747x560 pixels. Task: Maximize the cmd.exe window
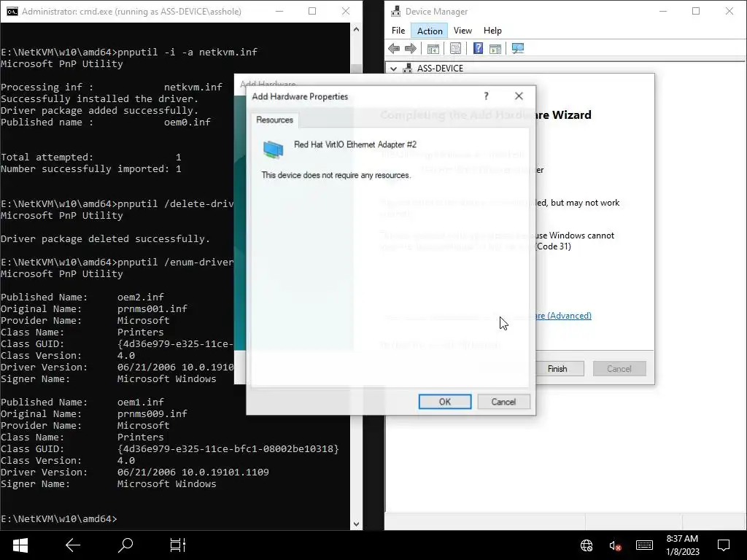(x=312, y=12)
